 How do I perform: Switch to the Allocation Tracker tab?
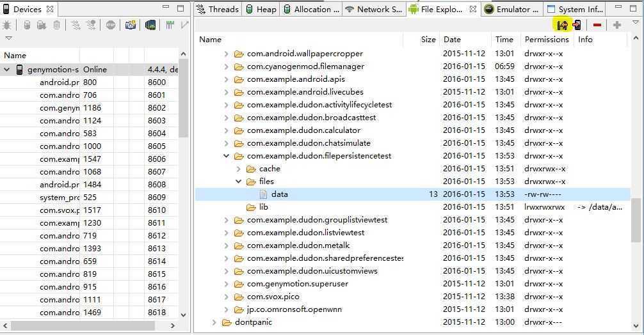coord(311,9)
